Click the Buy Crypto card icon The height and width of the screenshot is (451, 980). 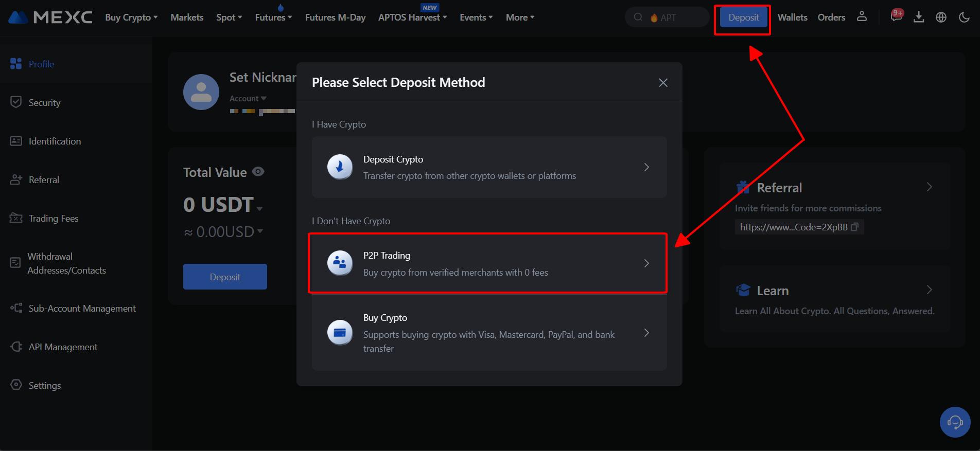click(340, 333)
